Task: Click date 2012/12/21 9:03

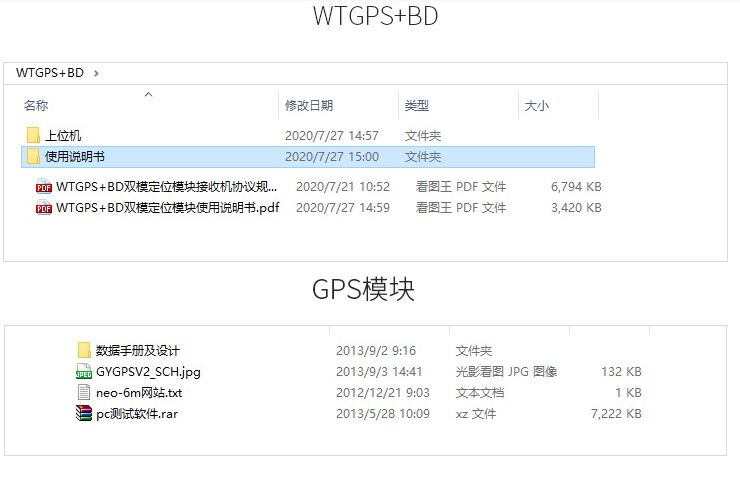Action: (383, 393)
